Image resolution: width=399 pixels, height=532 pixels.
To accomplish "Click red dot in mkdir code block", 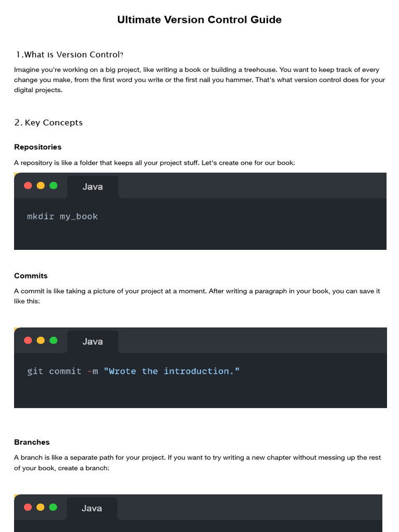I will (x=28, y=185).
